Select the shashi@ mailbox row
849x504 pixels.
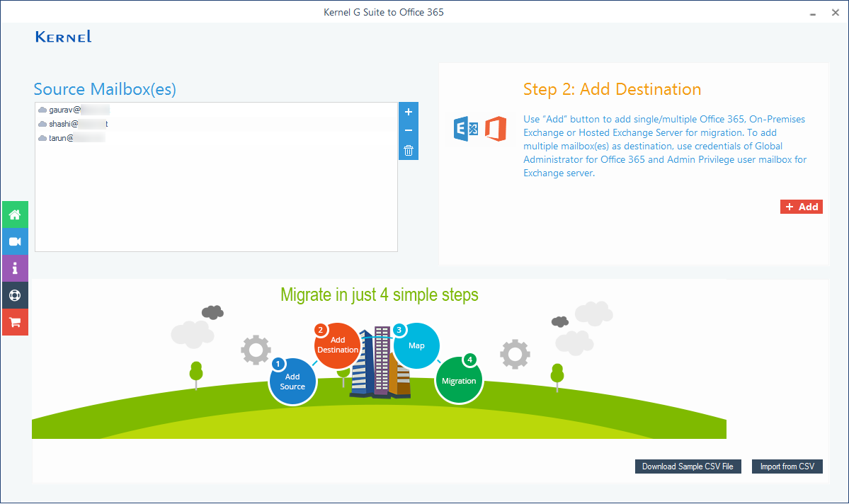pyautogui.click(x=216, y=124)
